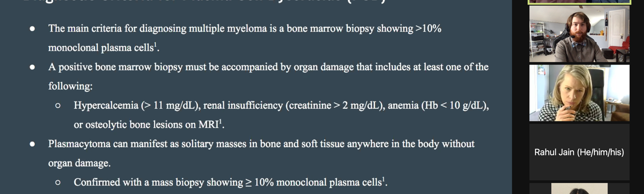The width and height of the screenshot is (644, 194).
Task: Click the first bullet about multiple myeloma criteria
Action: [x=245, y=29]
